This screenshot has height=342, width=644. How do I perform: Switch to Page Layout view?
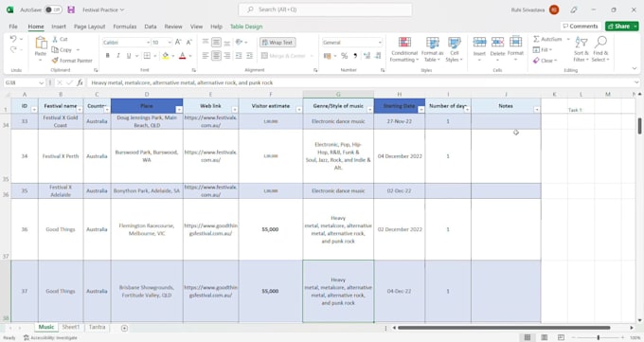click(544, 337)
